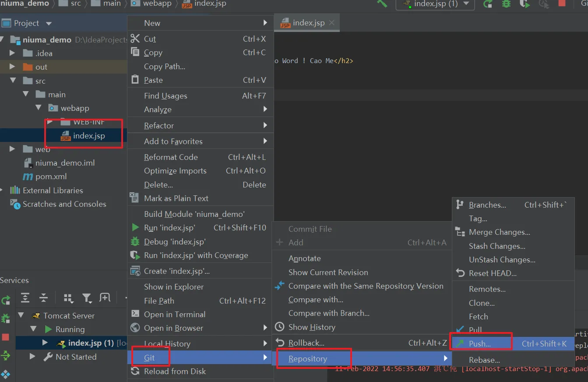The height and width of the screenshot is (382, 588).
Task: Click the Debug rerun icon in Services sidebar
Action: [5, 318]
